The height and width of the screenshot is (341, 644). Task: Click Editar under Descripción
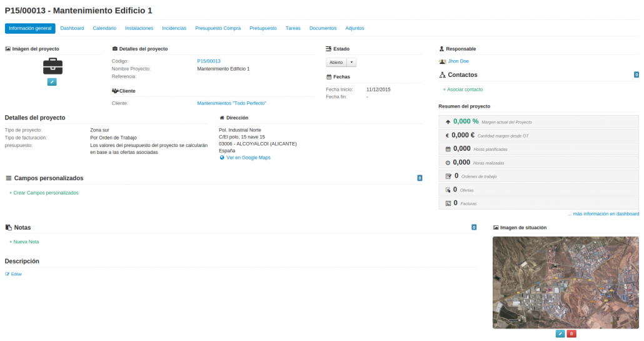pyautogui.click(x=14, y=274)
